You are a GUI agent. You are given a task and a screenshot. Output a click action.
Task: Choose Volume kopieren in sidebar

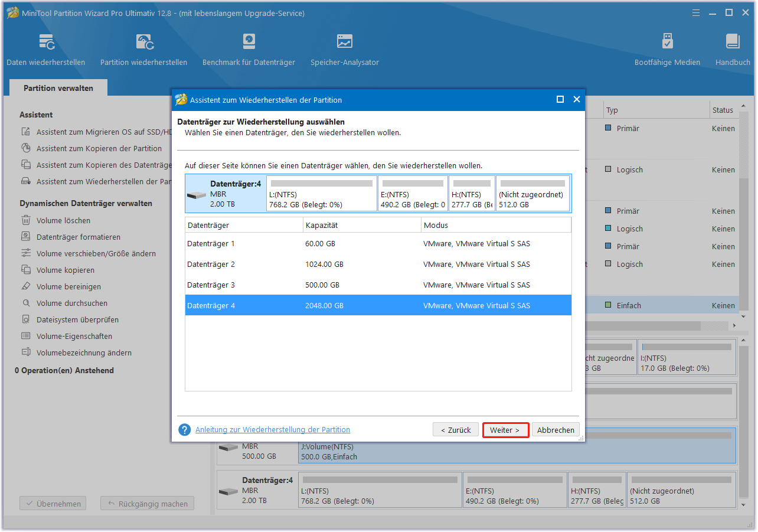(58, 270)
